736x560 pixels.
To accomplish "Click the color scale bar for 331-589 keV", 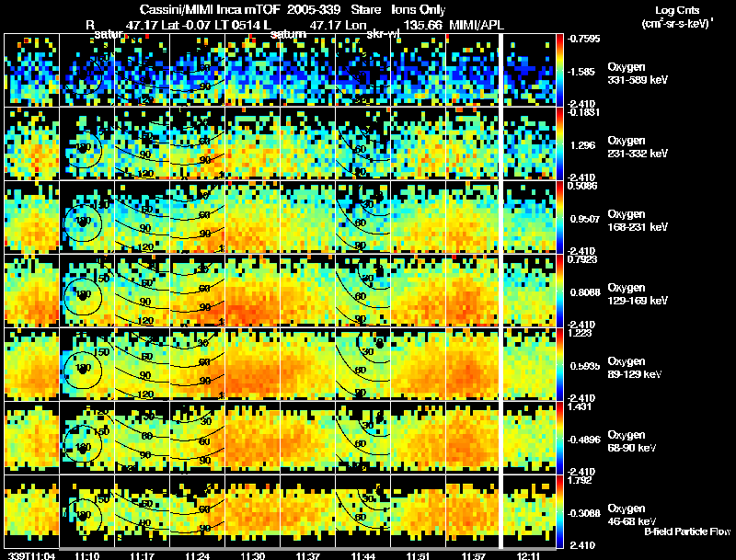I will (559, 69).
